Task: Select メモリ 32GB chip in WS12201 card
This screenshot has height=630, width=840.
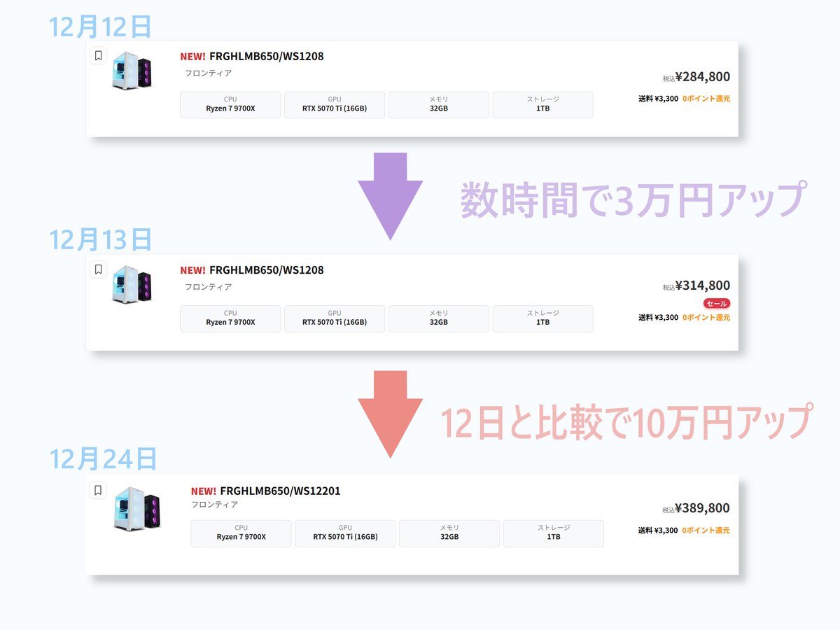Action: [x=449, y=533]
